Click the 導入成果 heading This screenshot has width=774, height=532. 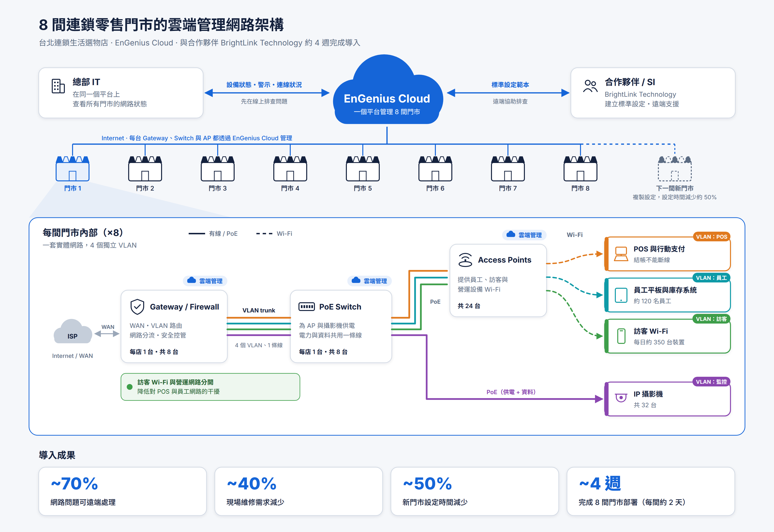pos(57,455)
